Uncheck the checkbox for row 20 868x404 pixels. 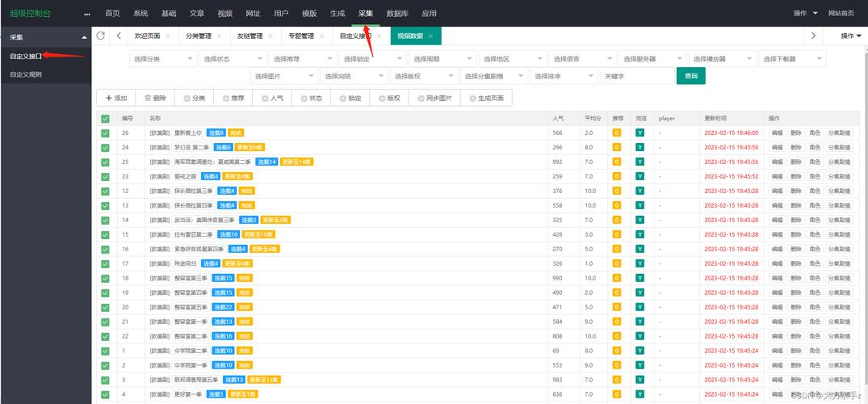(105, 307)
